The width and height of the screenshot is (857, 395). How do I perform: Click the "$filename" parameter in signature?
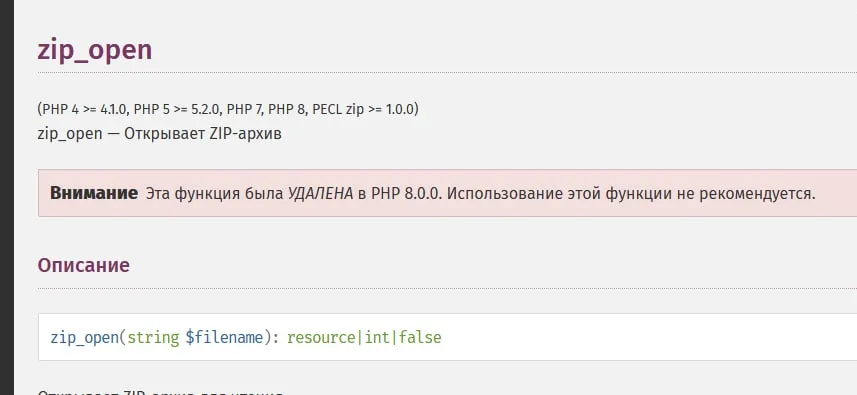224,338
